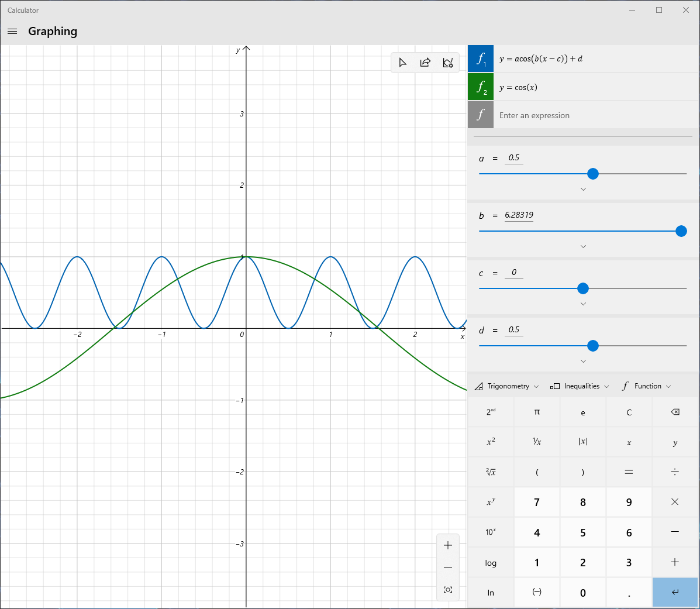Viewport: 700px width, 609px height.
Task: Open graph options settings
Action: point(448,63)
